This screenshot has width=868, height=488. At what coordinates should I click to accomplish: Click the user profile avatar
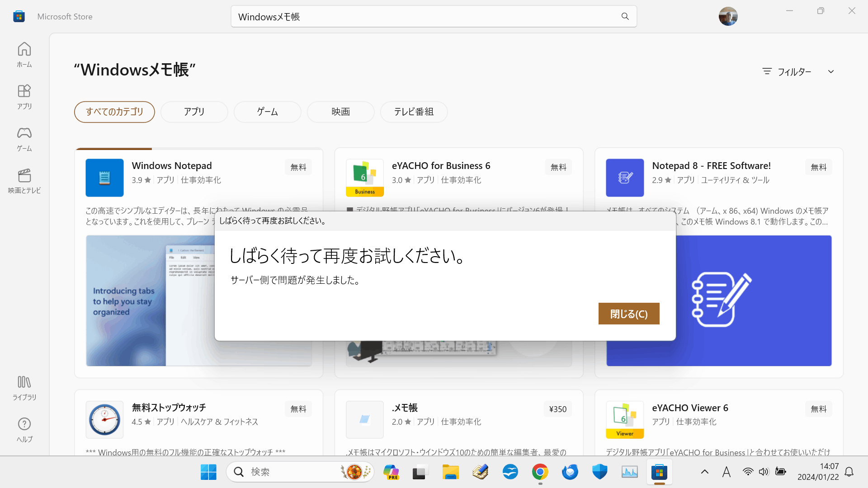728,17
